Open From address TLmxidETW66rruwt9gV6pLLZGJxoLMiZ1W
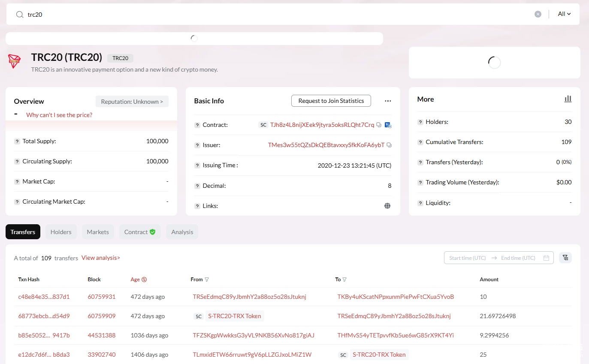This screenshot has width=589, height=364. coord(252,355)
